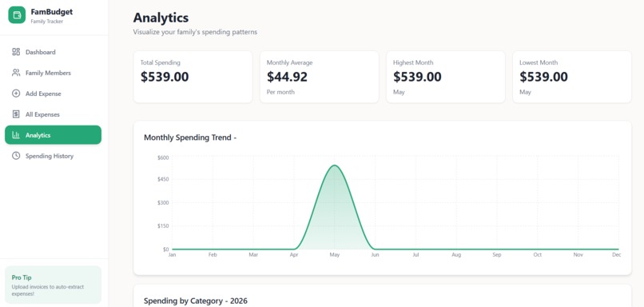Image resolution: width=644 pixels, height=307 pixels.
Task: Click the May x-axis label
Action: [335, 255]
